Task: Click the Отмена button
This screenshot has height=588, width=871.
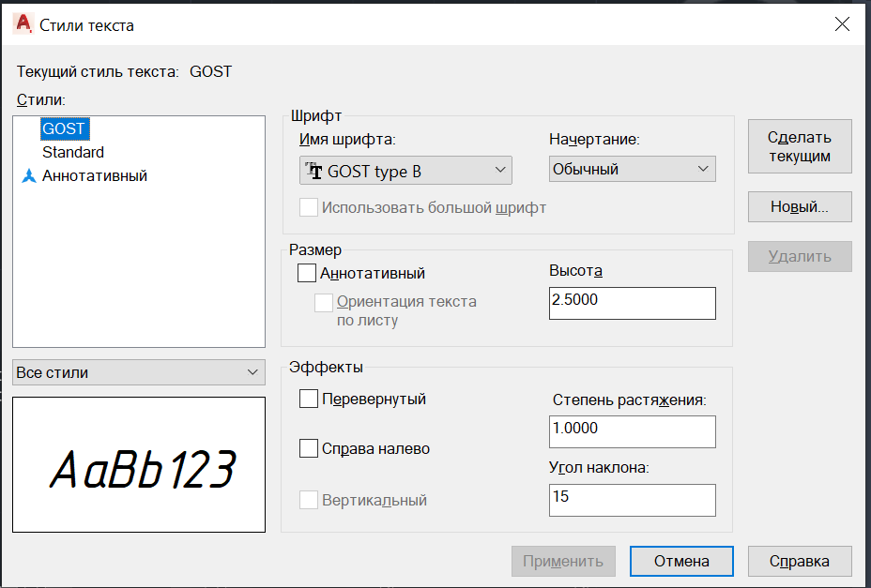Action: pyautogui.click(x=681, y=562)
